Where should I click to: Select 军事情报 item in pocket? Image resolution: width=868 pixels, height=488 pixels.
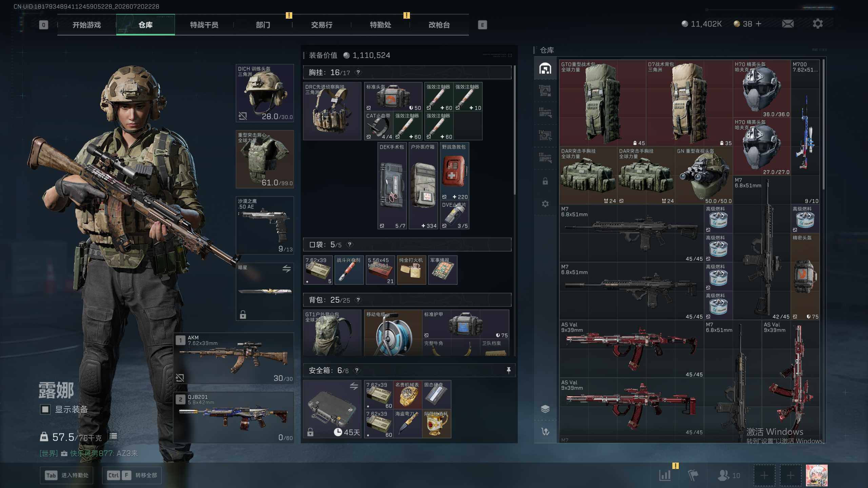click(x=443, y=270)
